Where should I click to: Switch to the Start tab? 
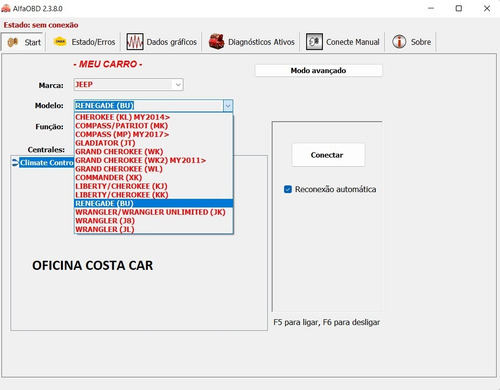coord(23,42)
